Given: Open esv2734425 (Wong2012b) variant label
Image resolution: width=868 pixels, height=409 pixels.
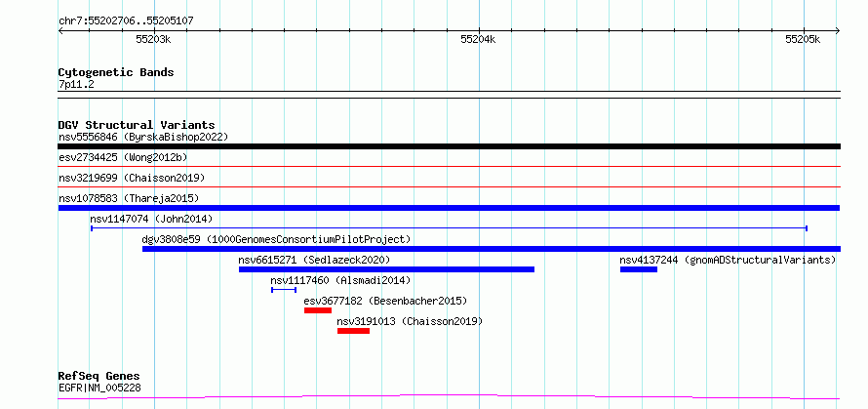Looking at the screenshot, I should coord(123,157).
